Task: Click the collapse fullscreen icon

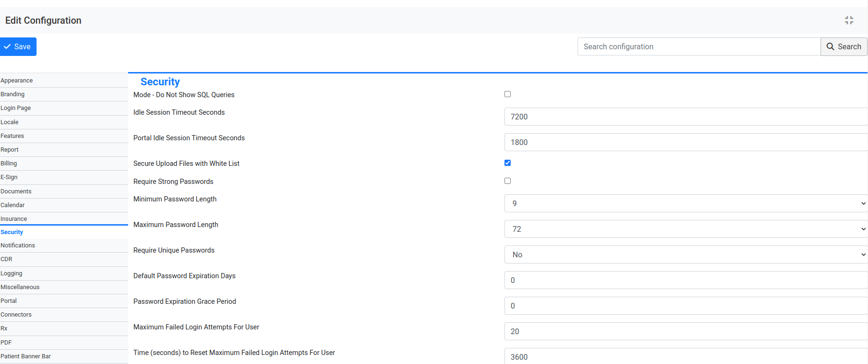Action: (849, 20)
